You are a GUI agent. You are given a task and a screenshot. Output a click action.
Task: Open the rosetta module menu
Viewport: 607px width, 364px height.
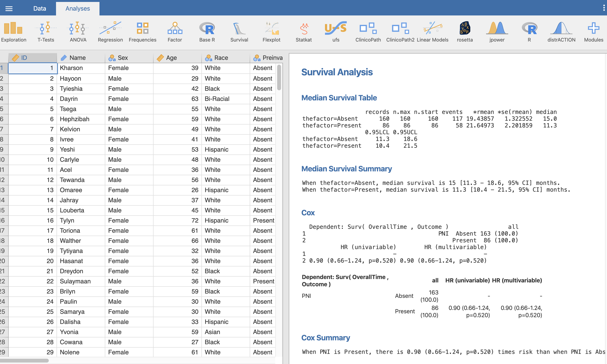[465, 32]
